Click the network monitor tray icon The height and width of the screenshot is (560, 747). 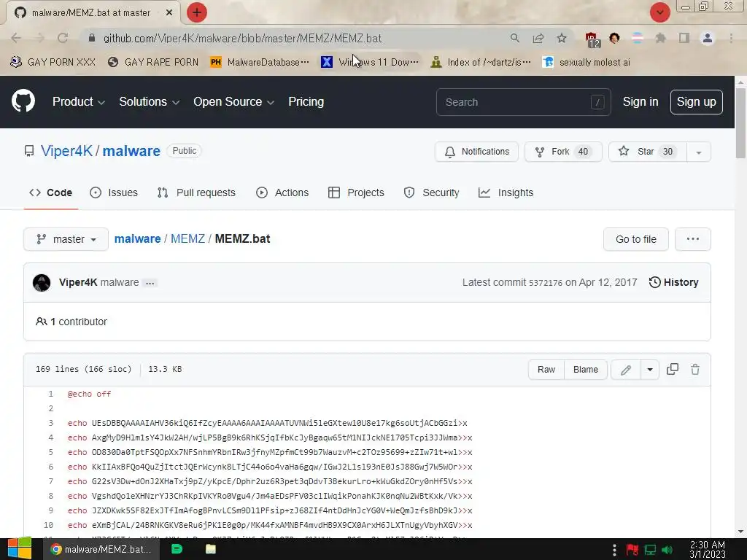650,550
